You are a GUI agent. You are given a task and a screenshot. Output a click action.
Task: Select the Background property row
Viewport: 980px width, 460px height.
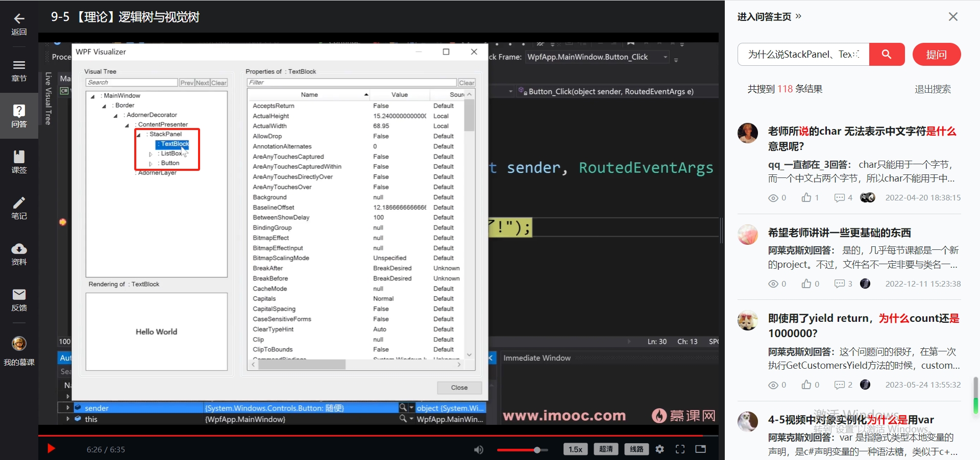[x=356, y=197]
